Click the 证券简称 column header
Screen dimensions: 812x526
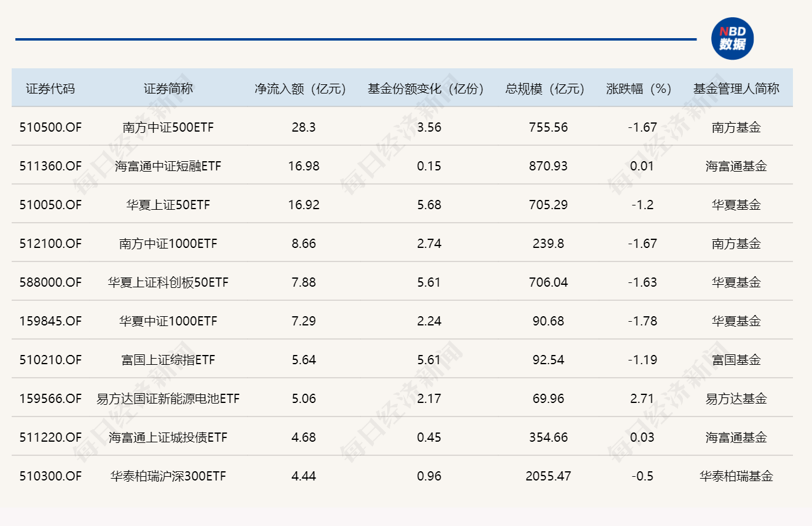pos(168,89)
